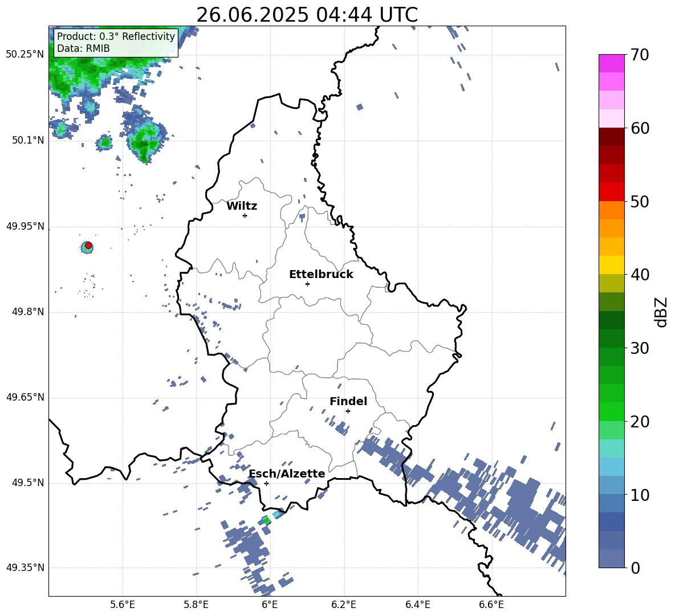Click the 49.95°N latitude label
Viewport: 675px width, 616px height.
[x=25, y=226]
